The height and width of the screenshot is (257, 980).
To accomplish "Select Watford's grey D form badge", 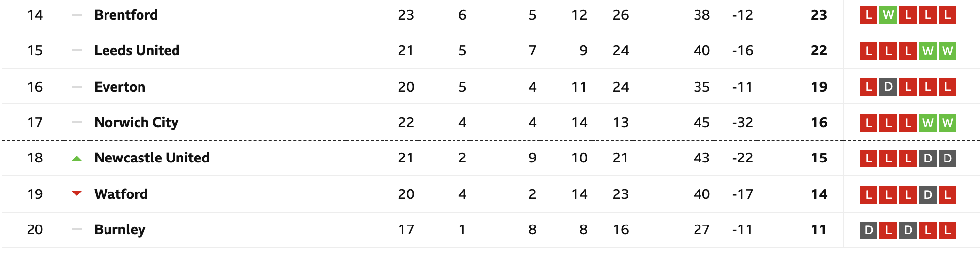I will click(928, 194).
